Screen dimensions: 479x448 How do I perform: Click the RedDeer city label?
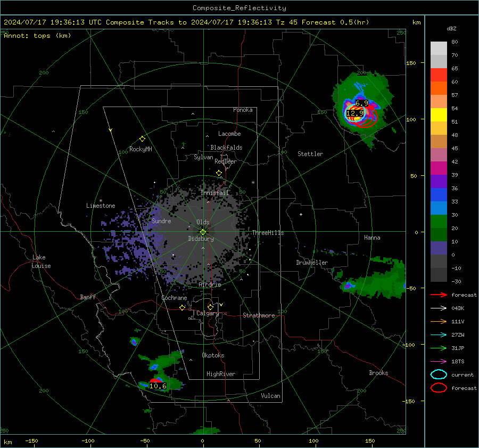tap(226, 161)
